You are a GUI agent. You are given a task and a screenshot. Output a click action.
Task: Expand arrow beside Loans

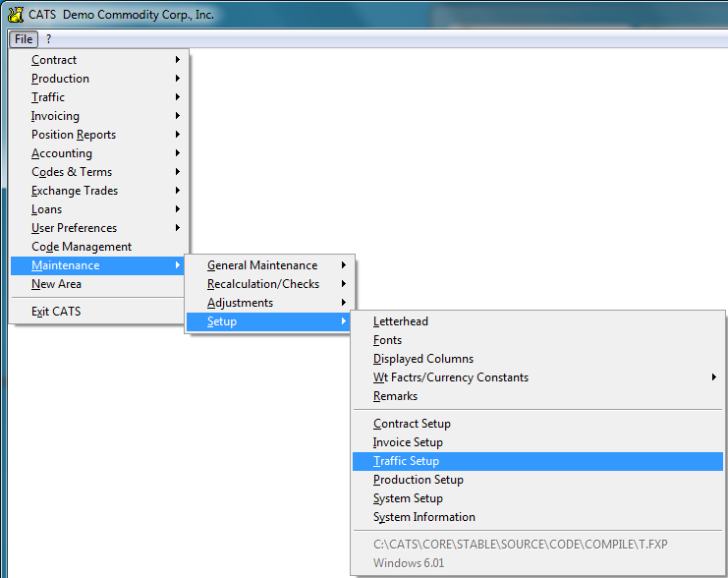pyautogui.click(x=178, y=209)
